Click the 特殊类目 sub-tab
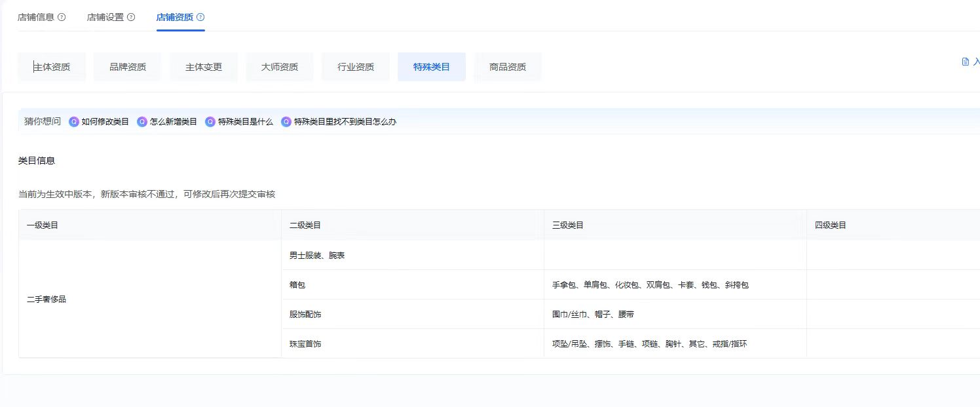This screenshot has width=980, height=407. tap(432, 67)
